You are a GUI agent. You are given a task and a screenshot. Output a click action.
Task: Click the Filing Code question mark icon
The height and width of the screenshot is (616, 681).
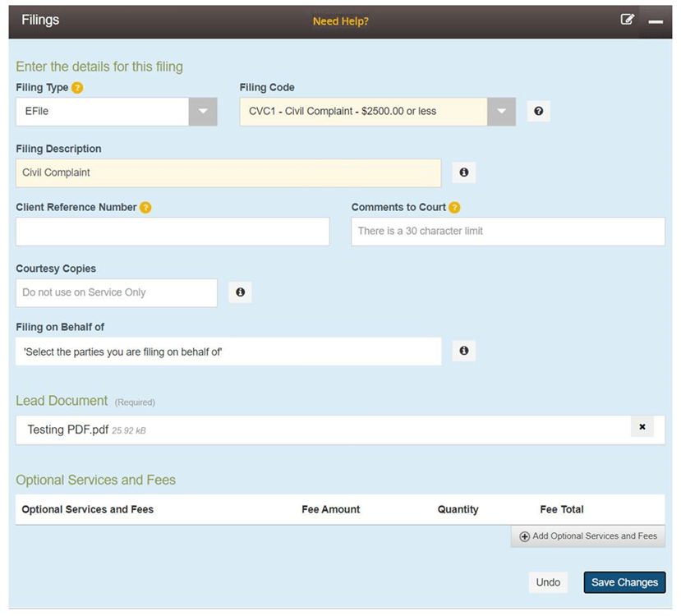click(x=538, y=111)
